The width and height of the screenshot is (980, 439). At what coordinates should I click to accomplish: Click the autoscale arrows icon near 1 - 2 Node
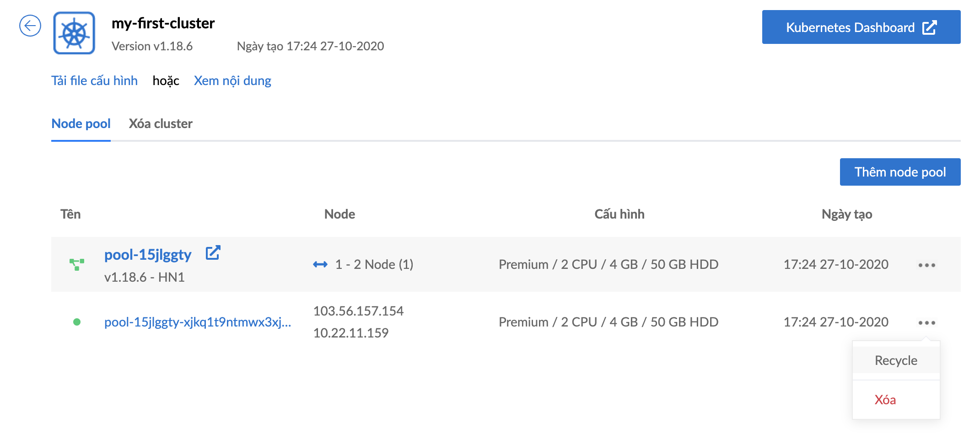coord(320,264)
